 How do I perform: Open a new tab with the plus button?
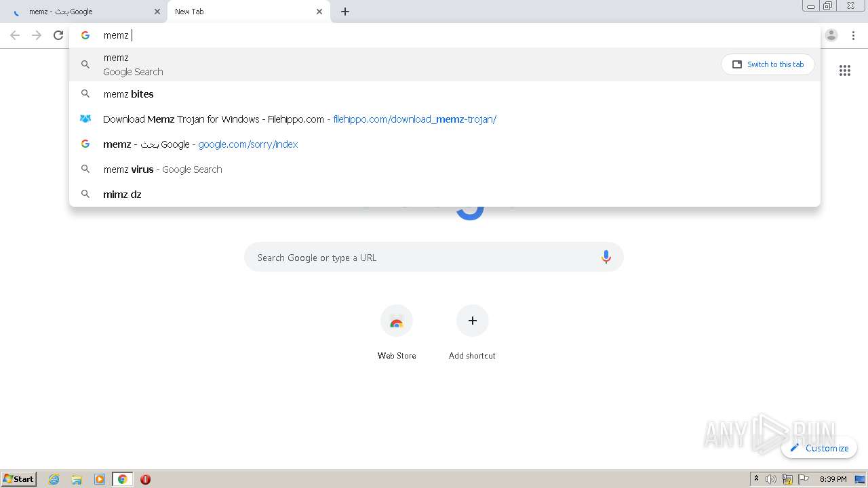(x=345, y=12)
